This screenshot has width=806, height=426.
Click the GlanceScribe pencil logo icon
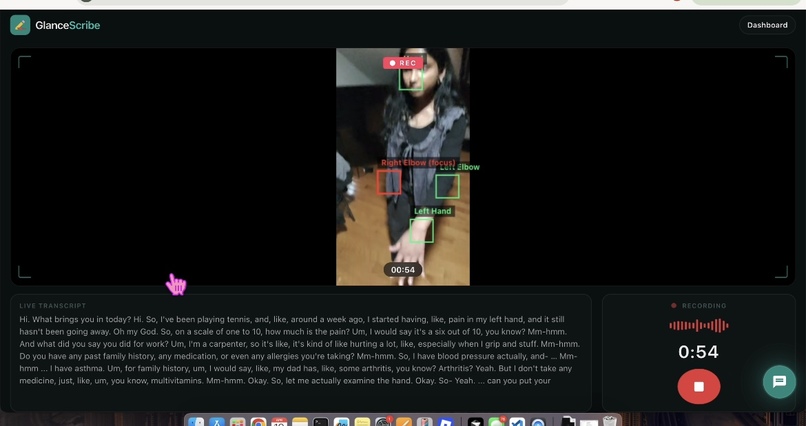tap(20, 25)
